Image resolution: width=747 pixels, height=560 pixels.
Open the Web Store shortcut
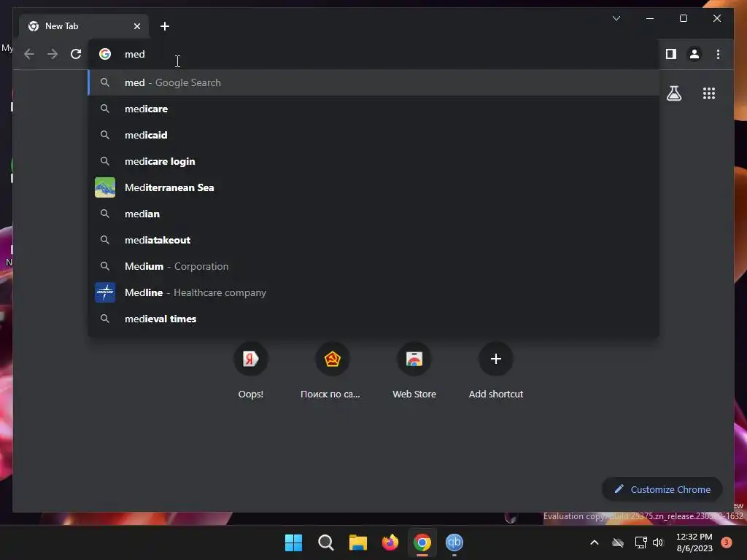414,371
